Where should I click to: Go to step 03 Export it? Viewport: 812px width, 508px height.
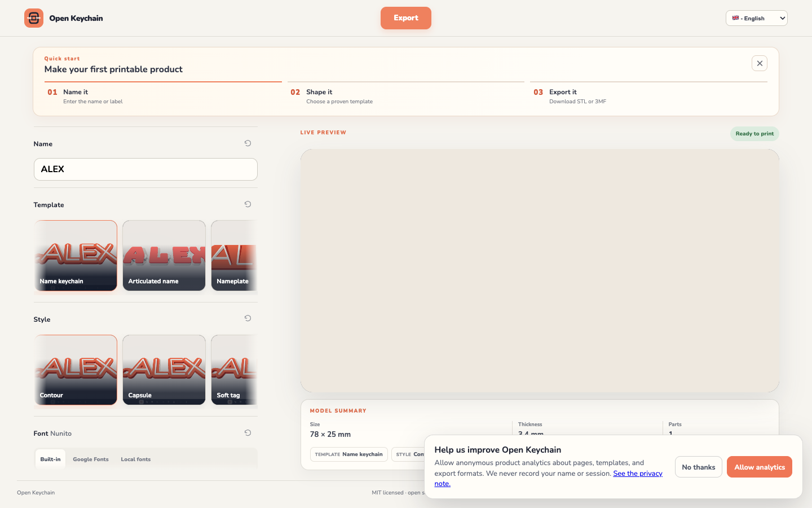click(x=648, y=96)
